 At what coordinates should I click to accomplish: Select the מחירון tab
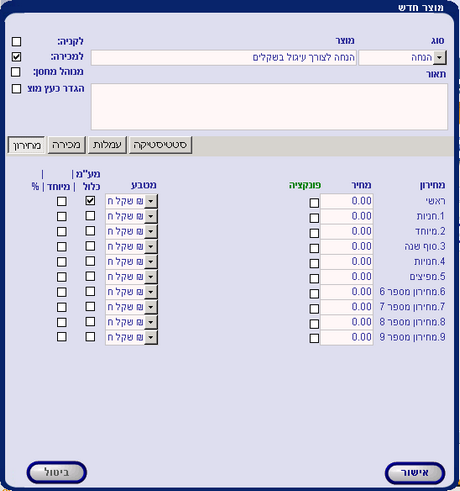click(x=26, y=145)
